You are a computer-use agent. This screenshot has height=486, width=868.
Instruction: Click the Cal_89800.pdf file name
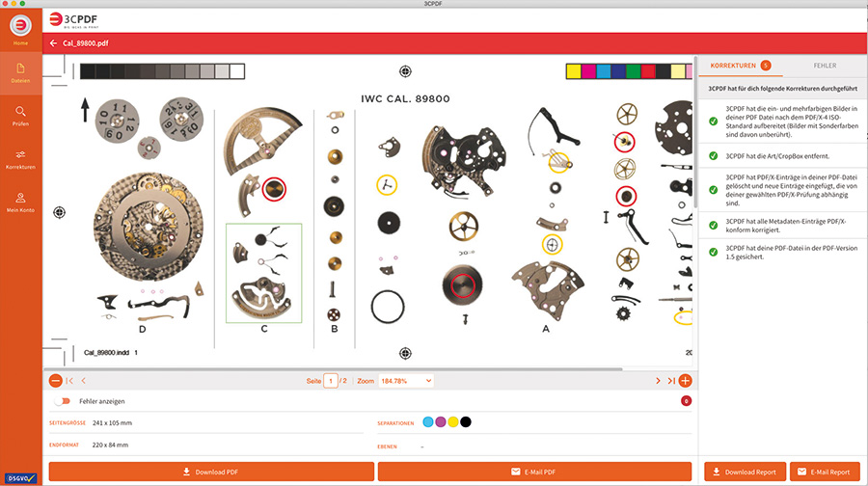(85, 43)
